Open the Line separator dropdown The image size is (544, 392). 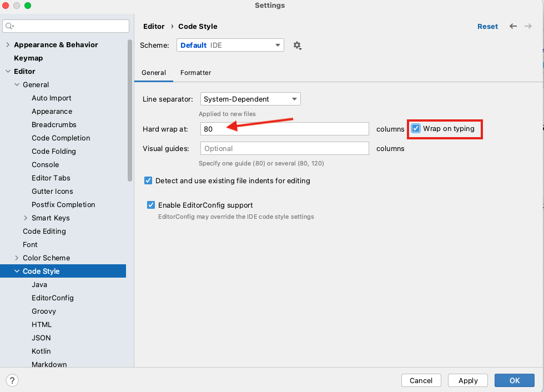point(250,99)
